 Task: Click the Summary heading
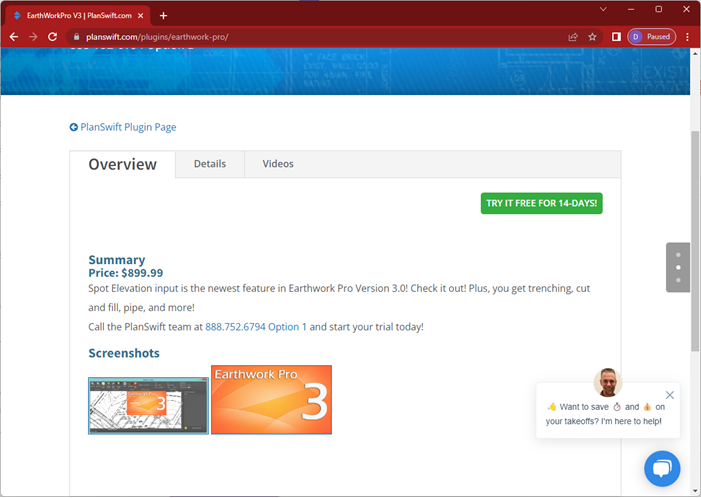point(117,260)
